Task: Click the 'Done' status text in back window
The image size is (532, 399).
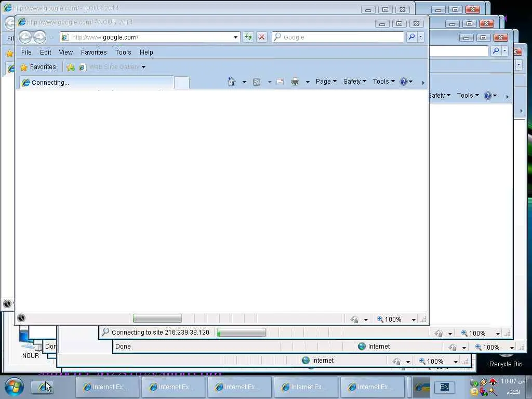Action: pyautogui.click(x=123, y=347)
